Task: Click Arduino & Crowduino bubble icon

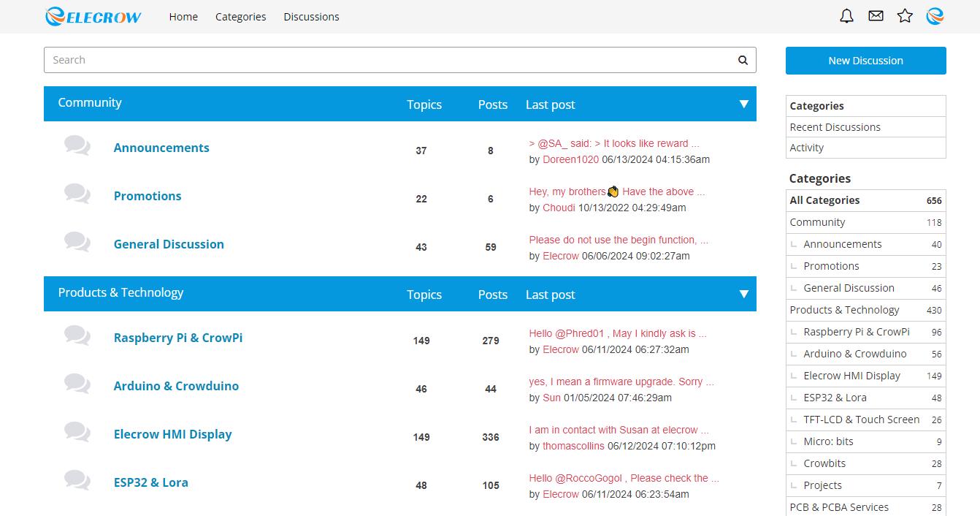Action: click(77, 384)
